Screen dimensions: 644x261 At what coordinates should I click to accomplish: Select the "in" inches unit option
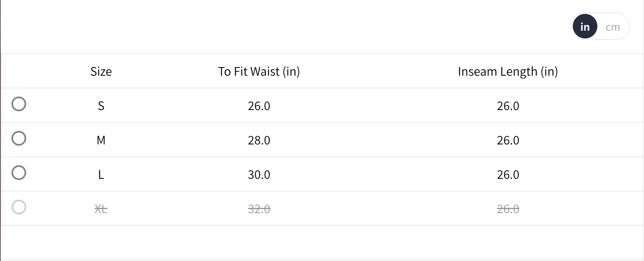tap(585, 27)
